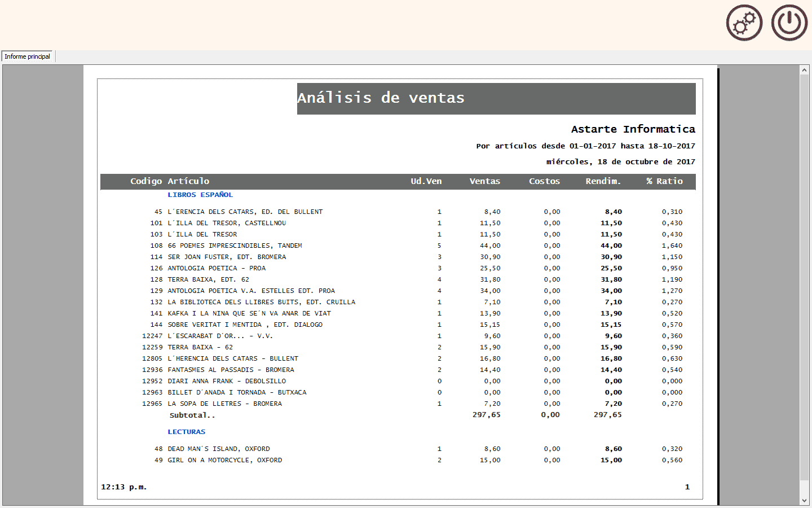
Task: Select the Análisis de ventas report title
Action: click(381, 98)
